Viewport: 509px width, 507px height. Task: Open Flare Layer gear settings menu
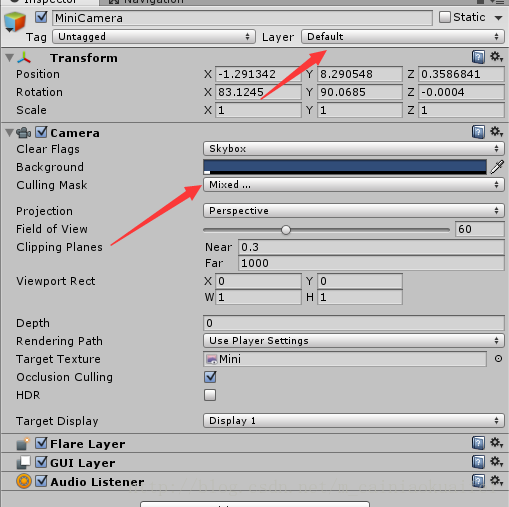point(496,443)
